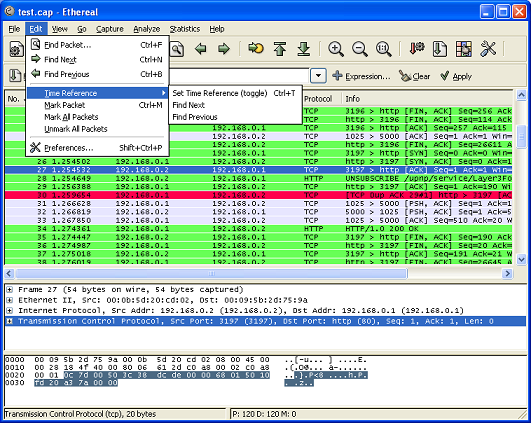Select red packet 30 TCP Dup ACK row

[x=258, y=195]
